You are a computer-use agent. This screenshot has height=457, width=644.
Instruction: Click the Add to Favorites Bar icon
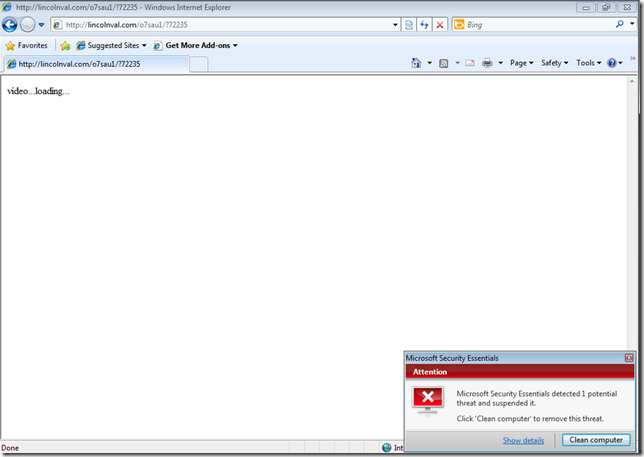65,46
